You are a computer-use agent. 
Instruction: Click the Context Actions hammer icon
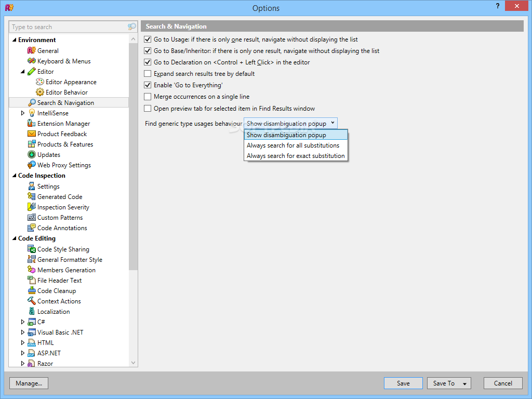(31, 301)
